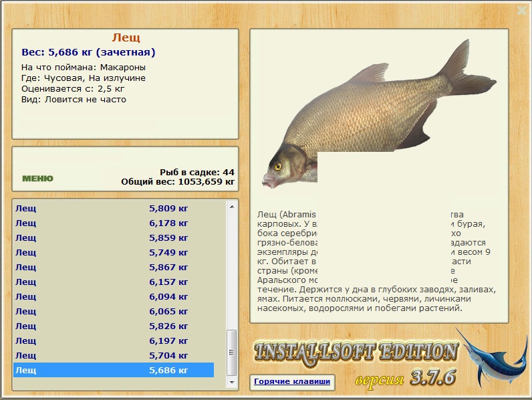Select the Лещ 6,094 кг row
This screenshot has height=400, width=532.
pyautogui.click(x=114, y=296)
